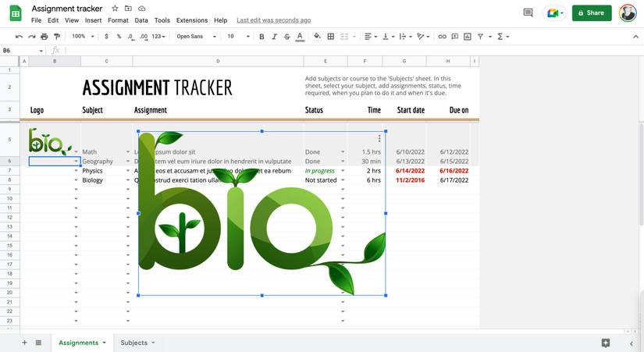Image resolution: width=644 pixels, height=352 pixels.
Task: Open the Extensions menu
Action: click(192, 20)
